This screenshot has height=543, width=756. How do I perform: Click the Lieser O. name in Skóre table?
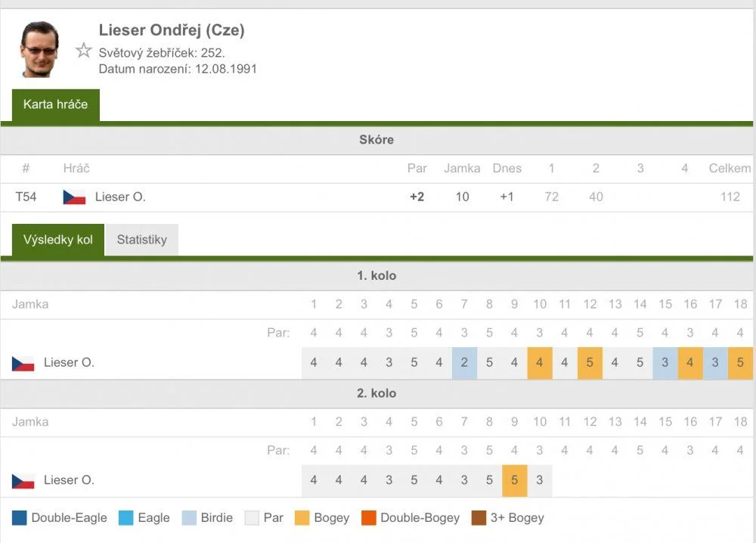point(120,197)
